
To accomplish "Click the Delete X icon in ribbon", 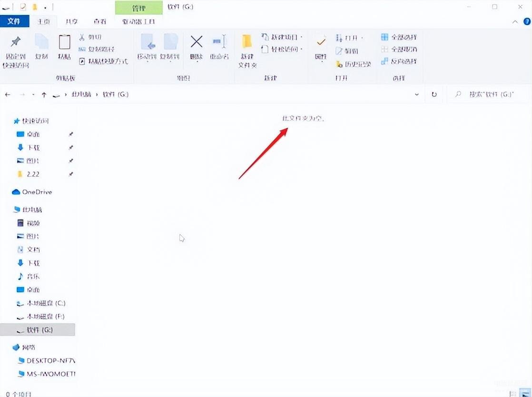I will (x=197, y=42).
